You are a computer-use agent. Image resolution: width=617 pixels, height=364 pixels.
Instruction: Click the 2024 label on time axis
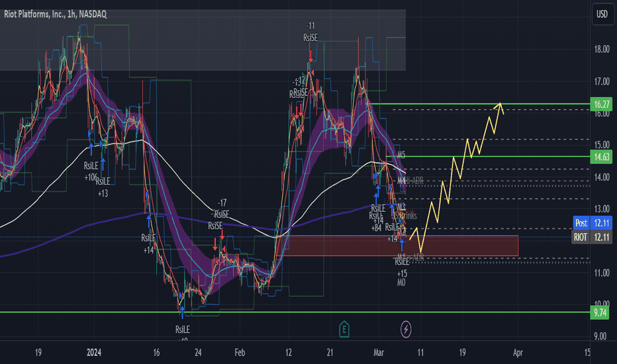coord(93,352)
